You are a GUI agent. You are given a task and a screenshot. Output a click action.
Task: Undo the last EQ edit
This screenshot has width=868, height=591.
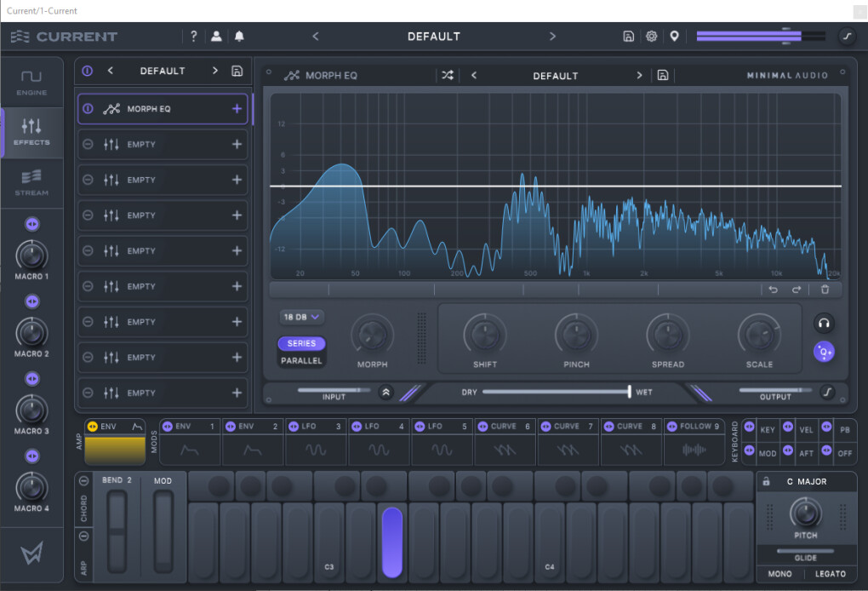tap(774, 290)
